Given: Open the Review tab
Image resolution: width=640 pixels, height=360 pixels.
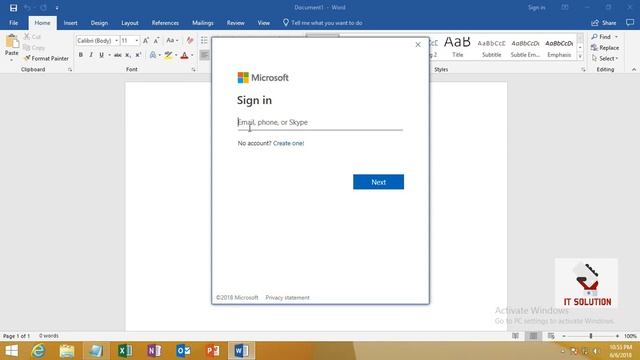Looking at the screenshot, I should tap(236, 23).
